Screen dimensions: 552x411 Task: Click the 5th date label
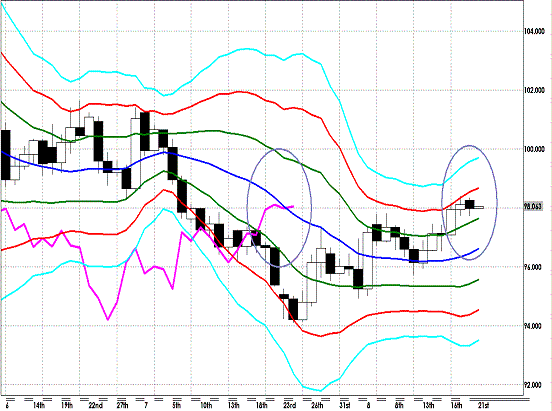(177, 405)
